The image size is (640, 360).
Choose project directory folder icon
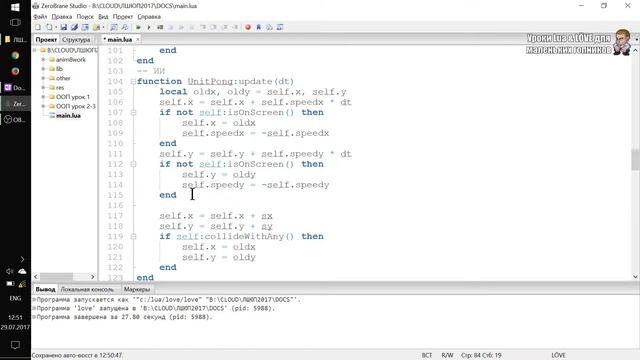96,27
